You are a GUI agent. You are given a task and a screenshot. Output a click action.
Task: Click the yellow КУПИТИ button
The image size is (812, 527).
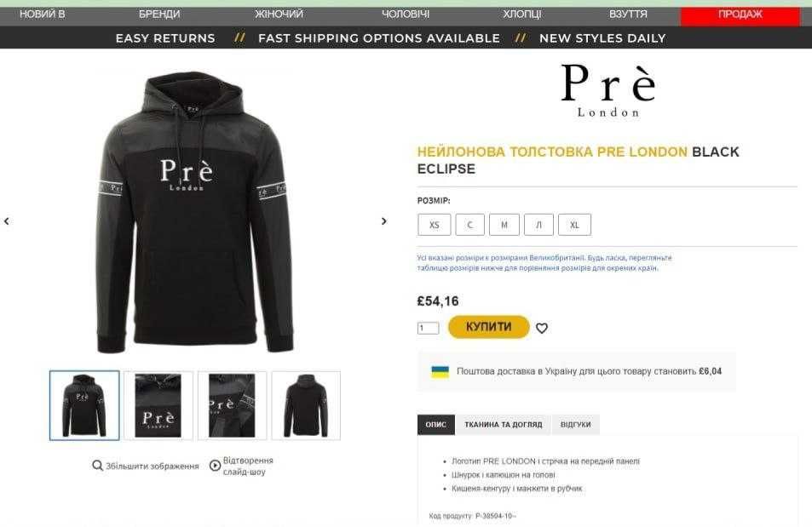488,327
